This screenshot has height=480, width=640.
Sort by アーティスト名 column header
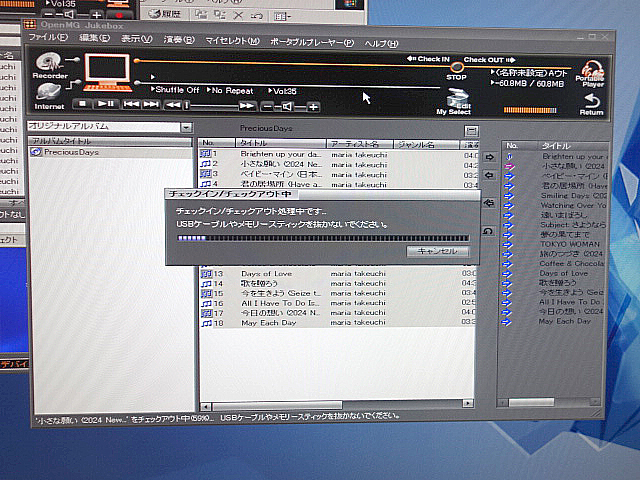pyautogui.click(x=360, y=144)
